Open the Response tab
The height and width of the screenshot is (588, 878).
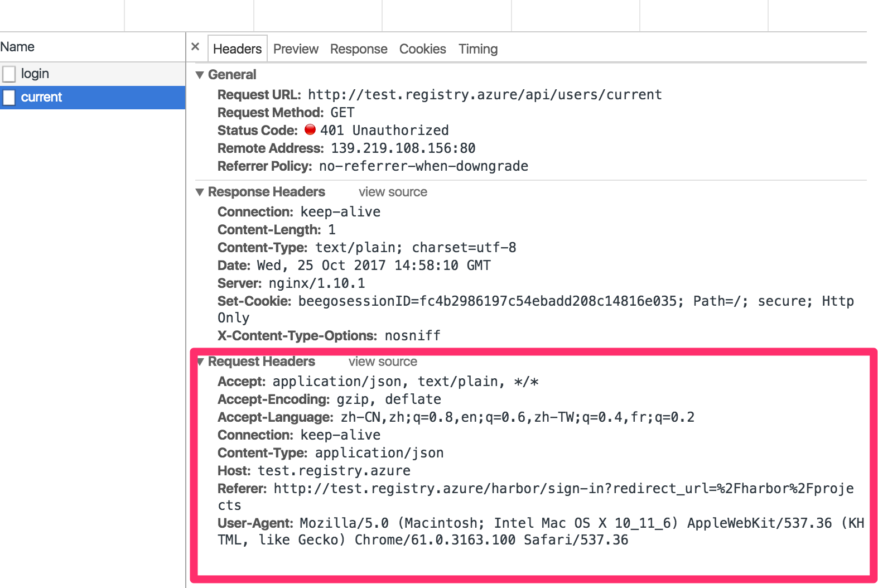tap(359, 49)
